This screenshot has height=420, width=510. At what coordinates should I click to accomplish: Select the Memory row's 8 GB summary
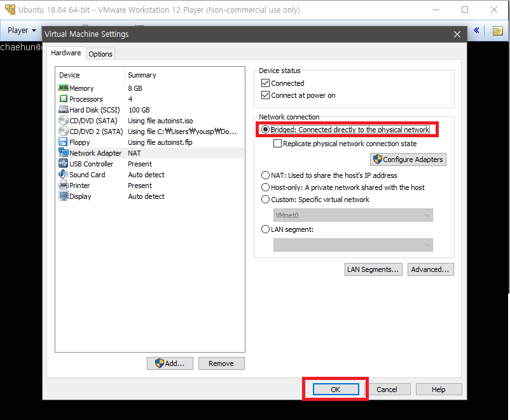click(x=135, y=88)
